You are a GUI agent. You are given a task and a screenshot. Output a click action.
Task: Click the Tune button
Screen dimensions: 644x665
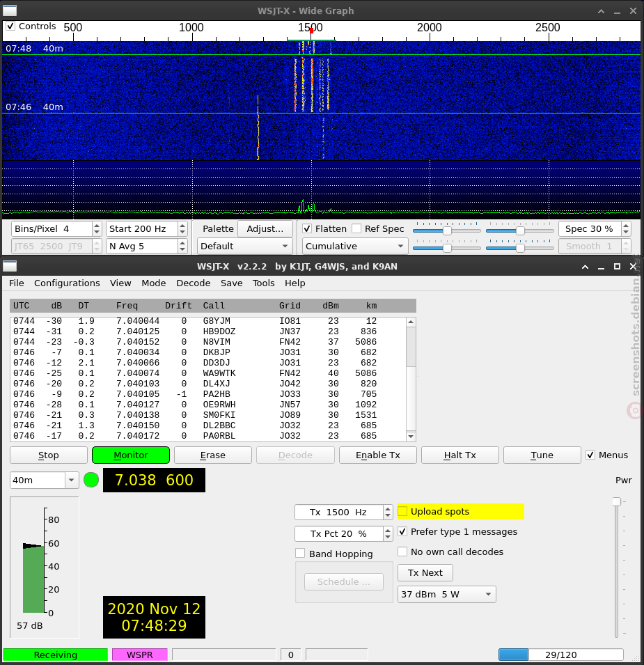(542, 455)
